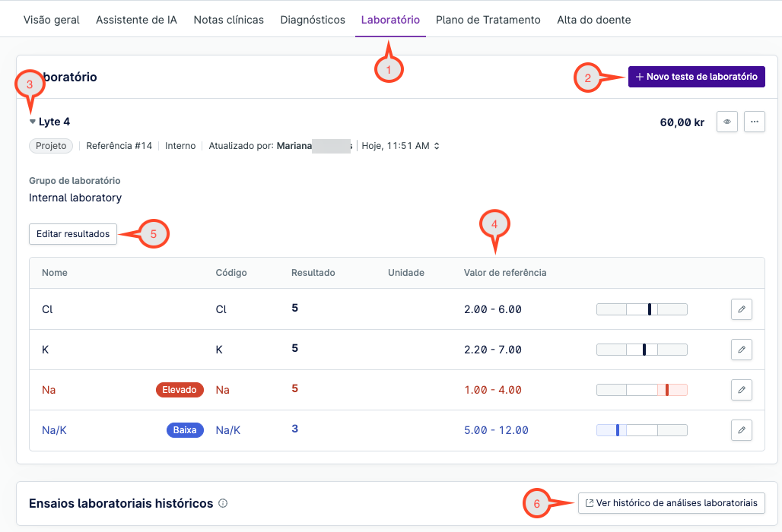
Task: Edit the K row with pencil icon
Action: coord(741,350)
